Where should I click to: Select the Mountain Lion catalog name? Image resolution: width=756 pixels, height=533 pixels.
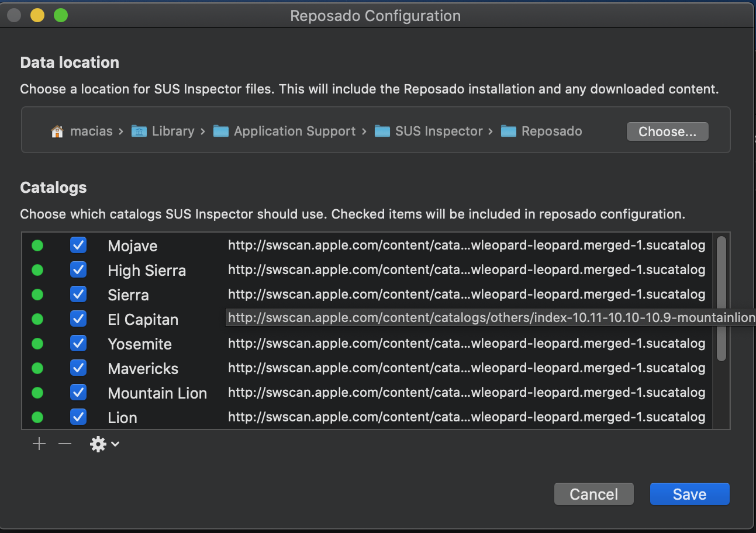pyautogui.click(x=157, y=393)
